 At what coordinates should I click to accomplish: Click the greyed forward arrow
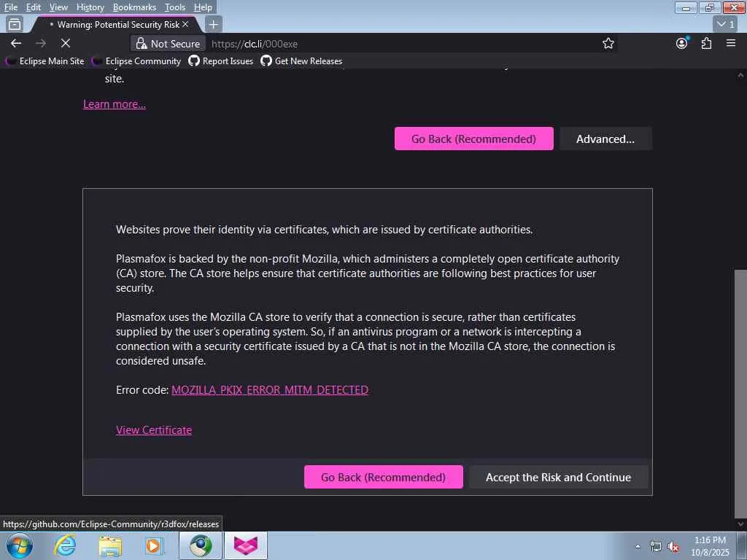coord(41,43)
